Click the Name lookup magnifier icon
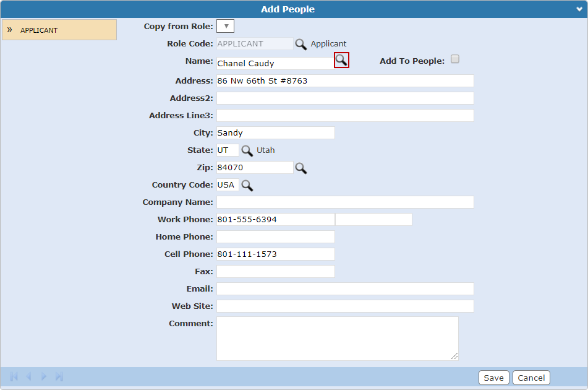 (x=341, y=60)
